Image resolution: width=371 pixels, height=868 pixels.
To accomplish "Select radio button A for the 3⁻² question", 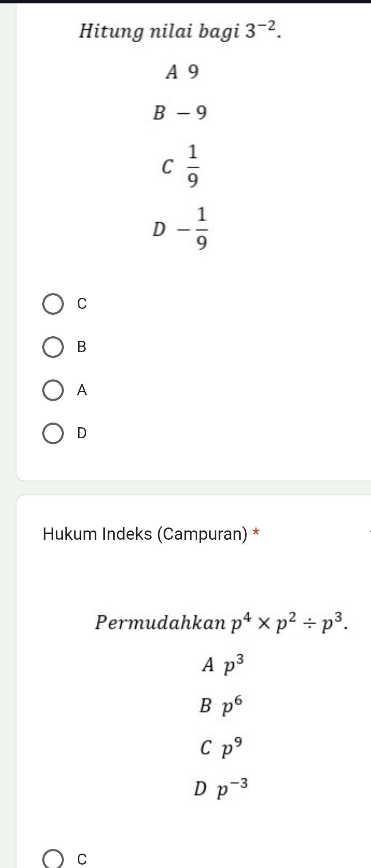I will tap(53, 390).
